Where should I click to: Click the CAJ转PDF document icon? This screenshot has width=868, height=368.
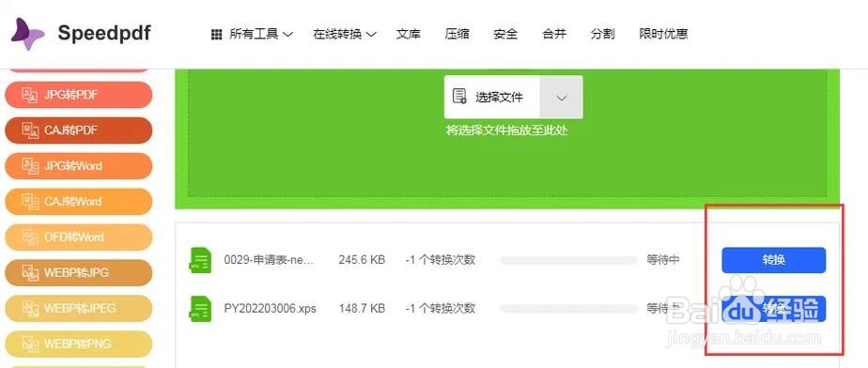30,130
